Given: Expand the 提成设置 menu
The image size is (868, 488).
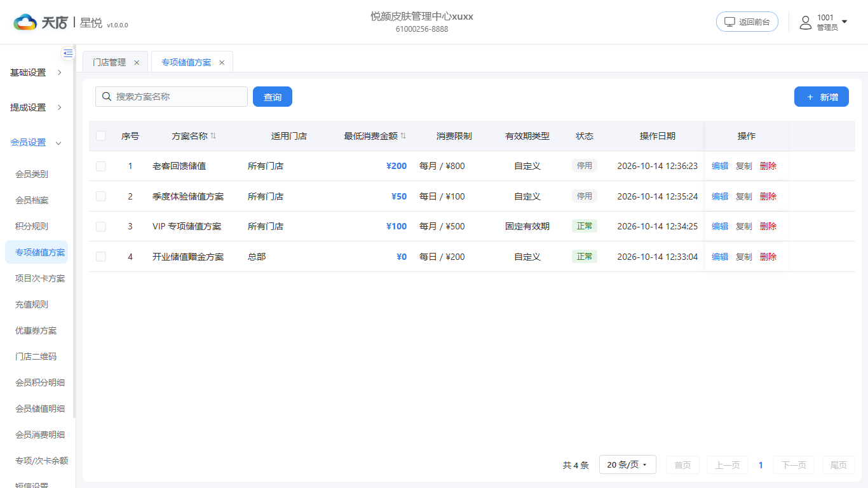Looking at the screenshot, I should pos(37,107).
